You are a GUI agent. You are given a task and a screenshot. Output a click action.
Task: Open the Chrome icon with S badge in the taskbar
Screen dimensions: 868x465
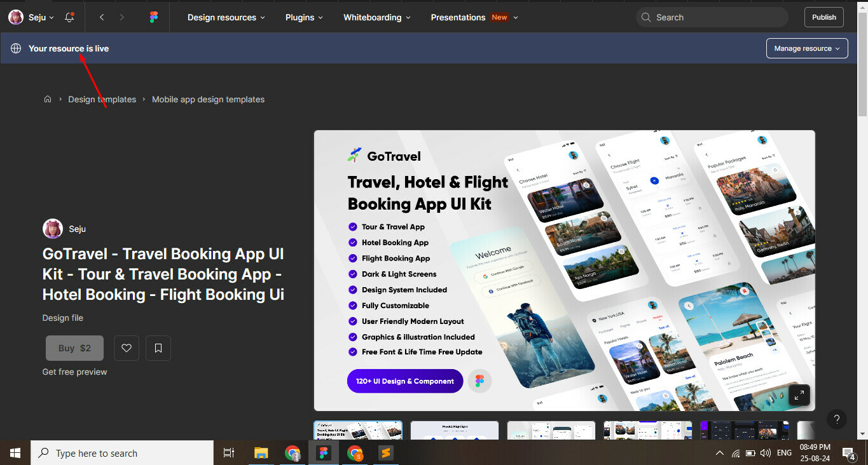coord(355,453)
